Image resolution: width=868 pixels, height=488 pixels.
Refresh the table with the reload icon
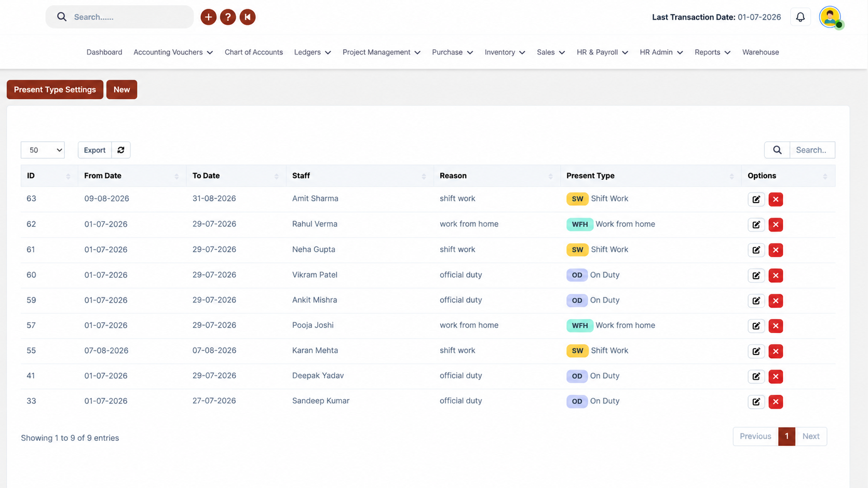click(x=121, y=150)
